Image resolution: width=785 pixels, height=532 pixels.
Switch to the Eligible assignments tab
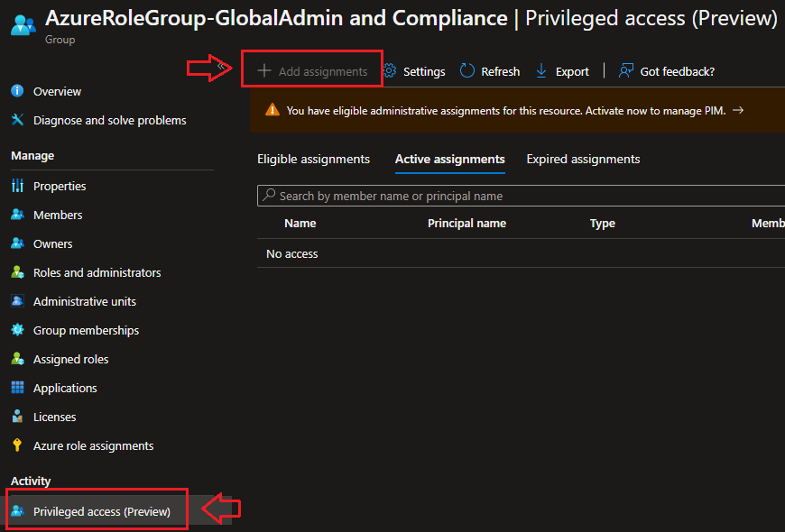pos(313,160)
